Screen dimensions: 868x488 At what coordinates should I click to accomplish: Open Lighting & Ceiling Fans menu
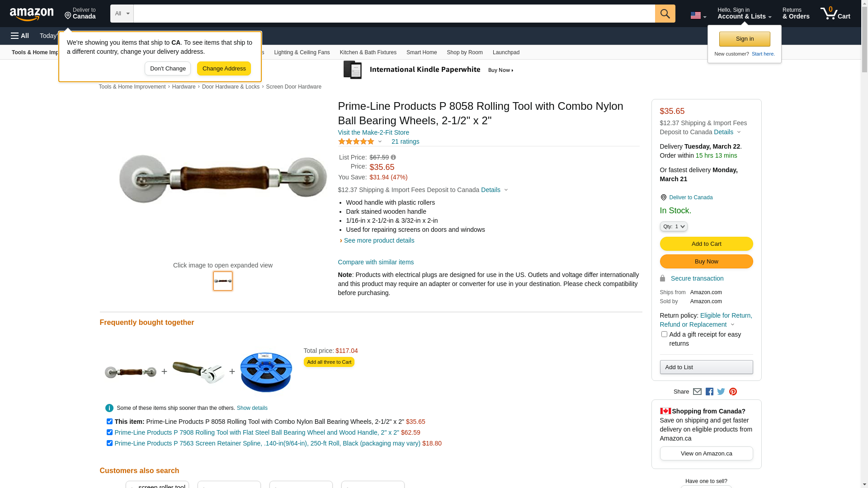tap(302, 52)
